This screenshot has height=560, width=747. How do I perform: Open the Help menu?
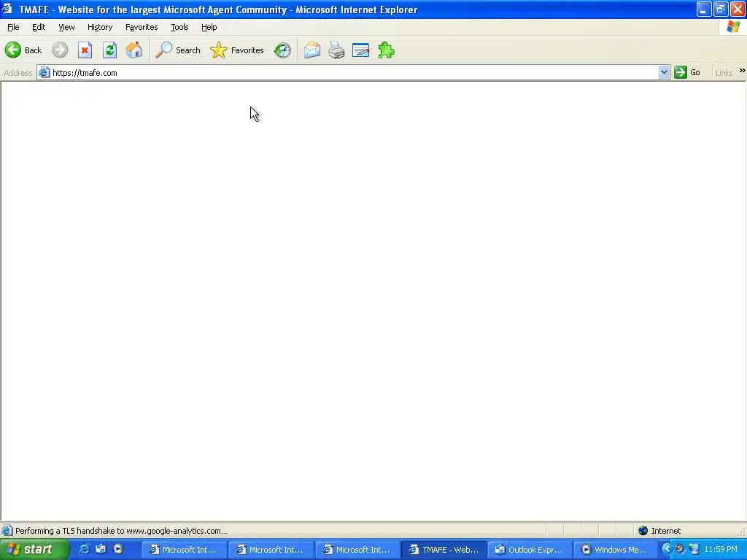click(x=209, y=27)
